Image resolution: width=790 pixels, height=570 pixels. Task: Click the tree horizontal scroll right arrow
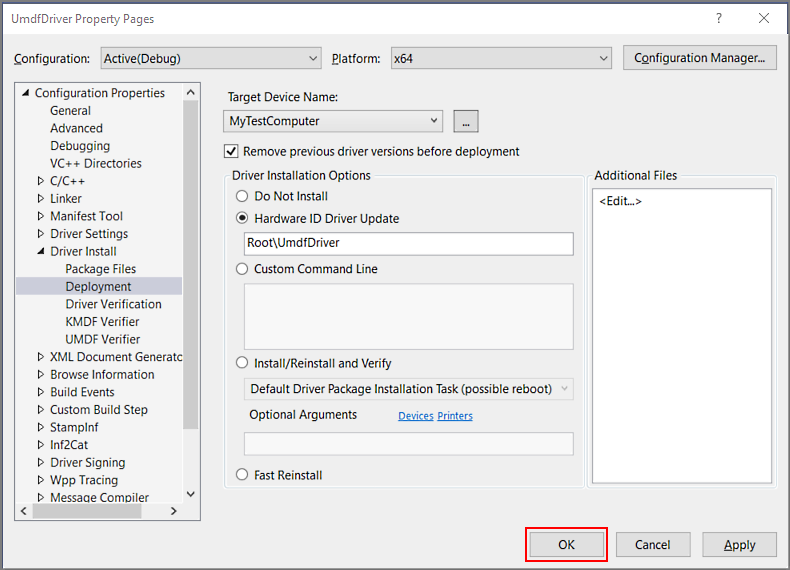point(174,511)
